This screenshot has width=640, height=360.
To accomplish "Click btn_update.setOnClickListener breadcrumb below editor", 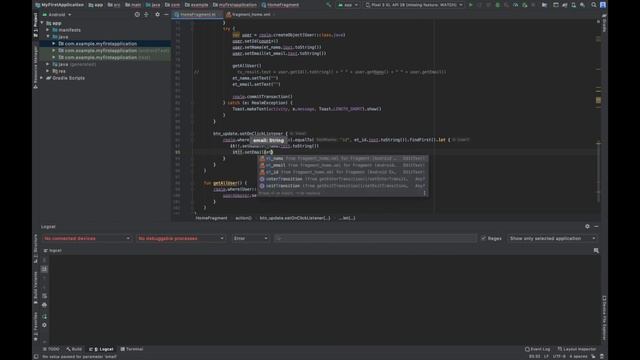I will pos(295,218).
